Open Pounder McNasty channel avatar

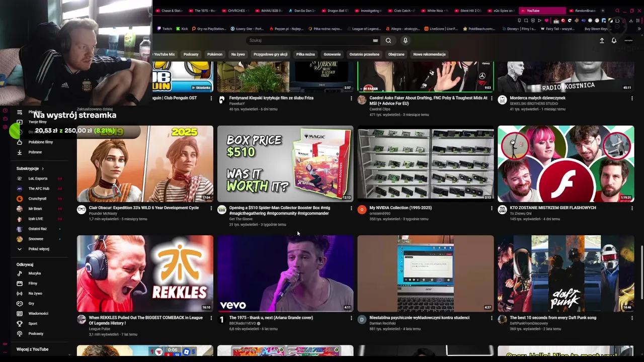click(x=82, y=210)
